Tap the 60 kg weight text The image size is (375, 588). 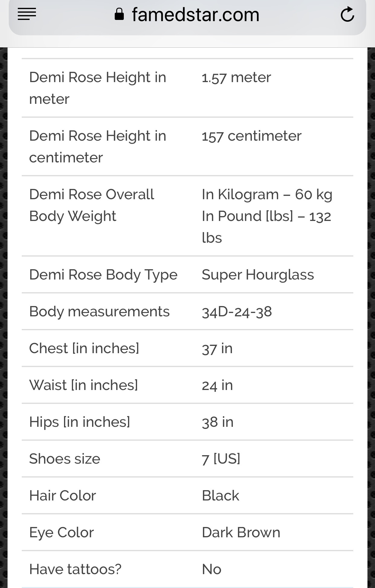pos(313,195)
